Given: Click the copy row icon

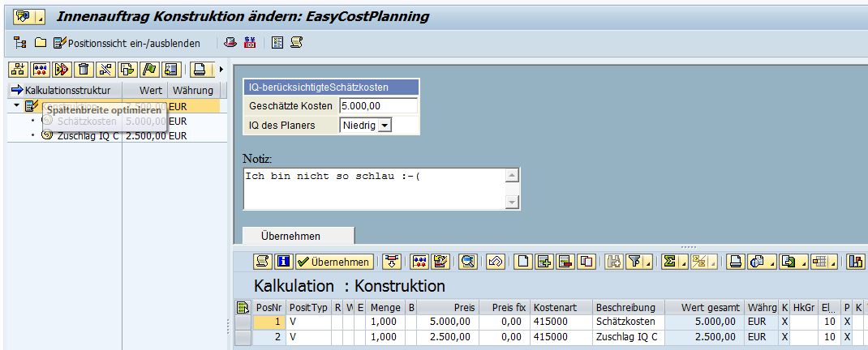Looking at the screenshot, I should point(587,262).
